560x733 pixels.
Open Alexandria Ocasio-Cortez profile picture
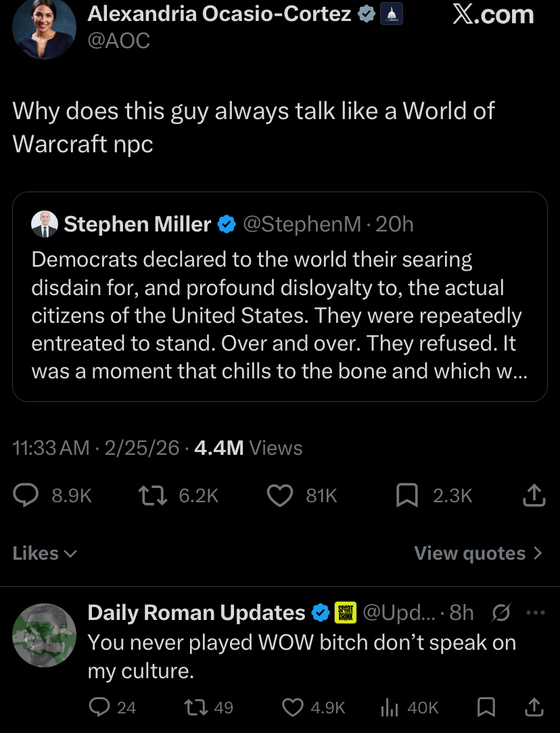(x=44, y=28)
